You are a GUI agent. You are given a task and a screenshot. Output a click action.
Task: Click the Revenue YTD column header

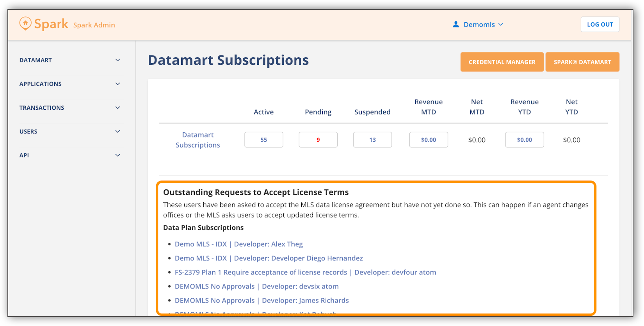(x=525, y=107)
